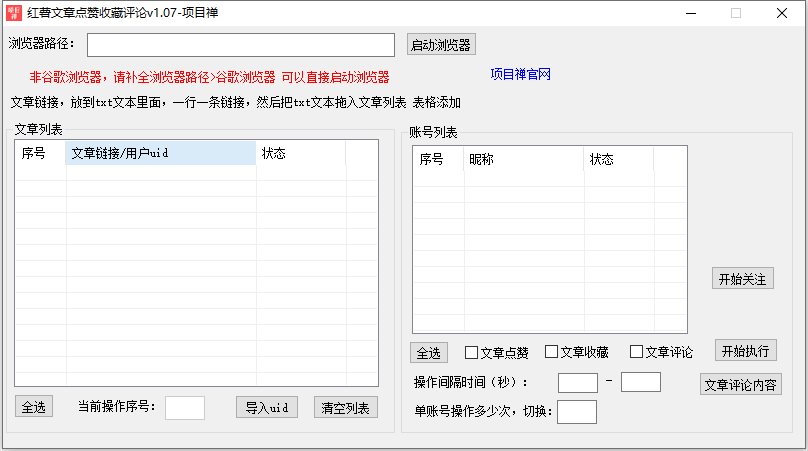This screenshot has width=808, height=451.
Task: Click 全选 under the account list
Action: coord(429,353)
